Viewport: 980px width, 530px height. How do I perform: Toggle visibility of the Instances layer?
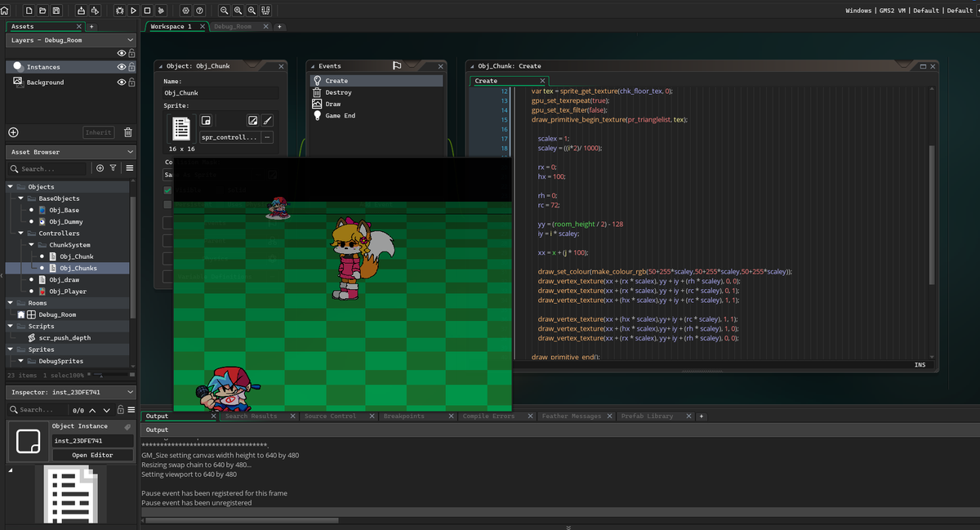coord(122,67)
